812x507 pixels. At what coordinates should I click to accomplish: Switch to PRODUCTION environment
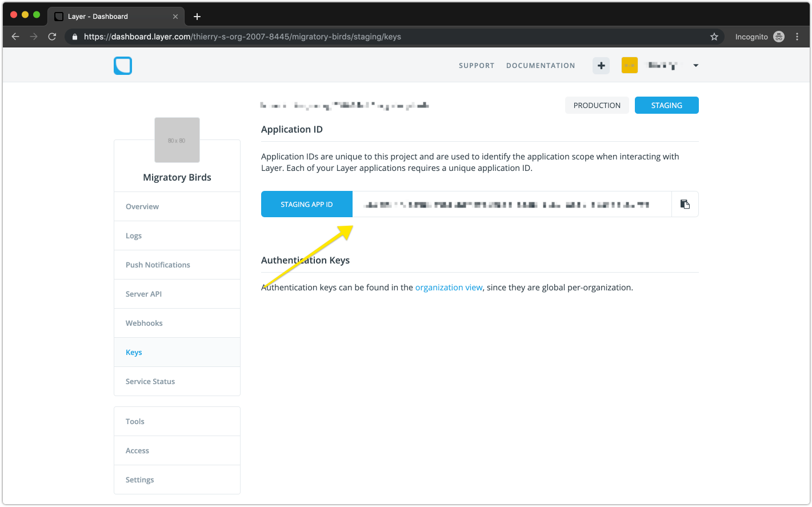coord(597,105)
